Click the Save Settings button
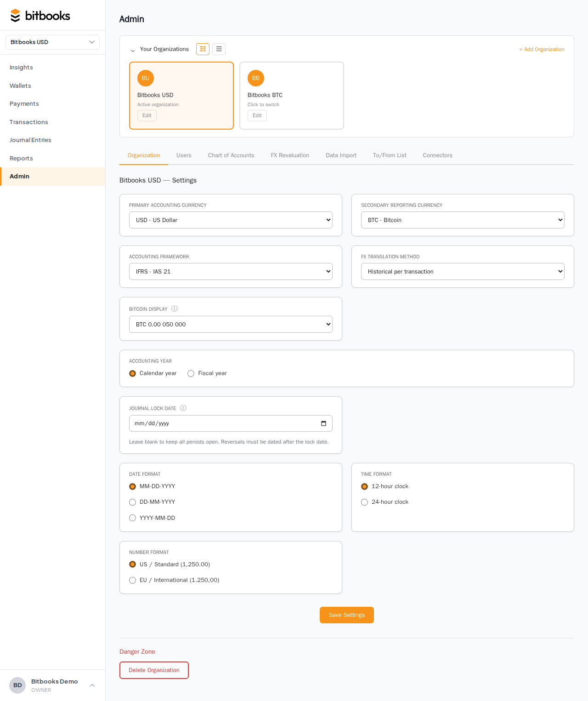 (x=347, y=615)
